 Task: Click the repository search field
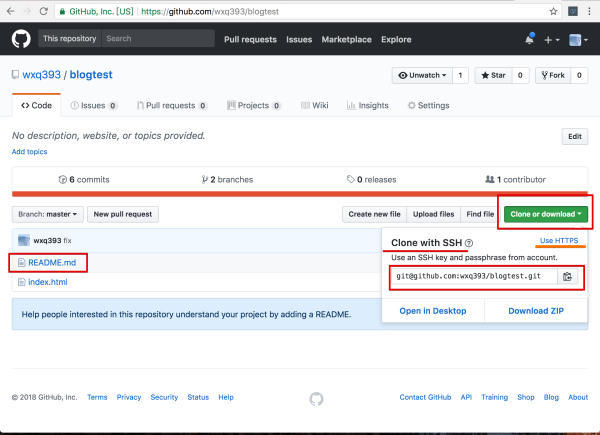click(158, 39)
